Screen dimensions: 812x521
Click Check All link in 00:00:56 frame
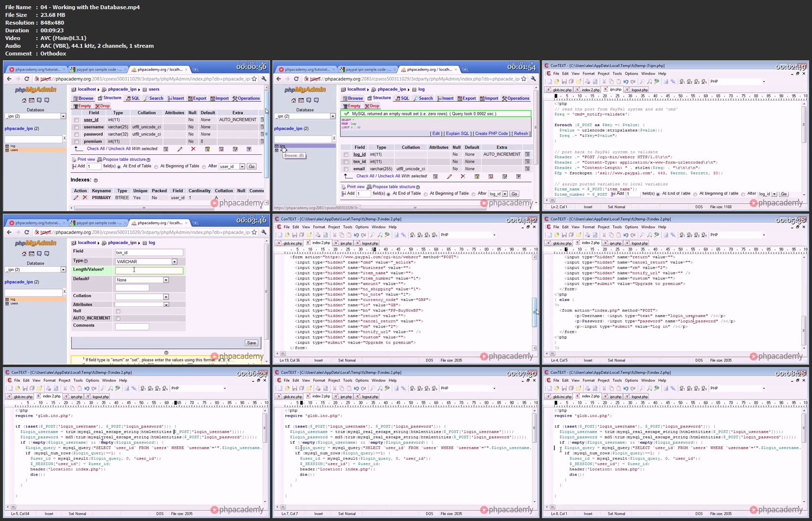tap(95, 149)
